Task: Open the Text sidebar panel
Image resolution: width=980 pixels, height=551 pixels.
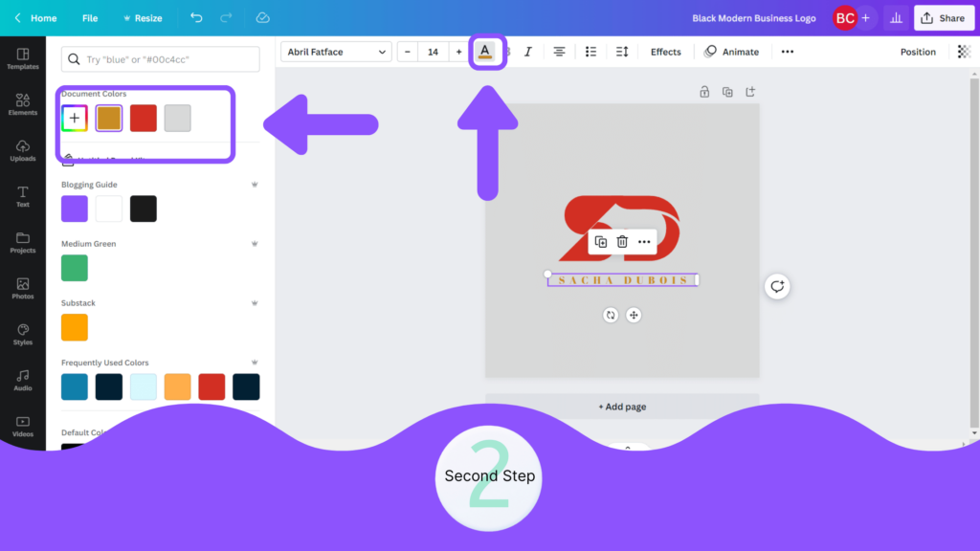Action: (x=23, y=196)
